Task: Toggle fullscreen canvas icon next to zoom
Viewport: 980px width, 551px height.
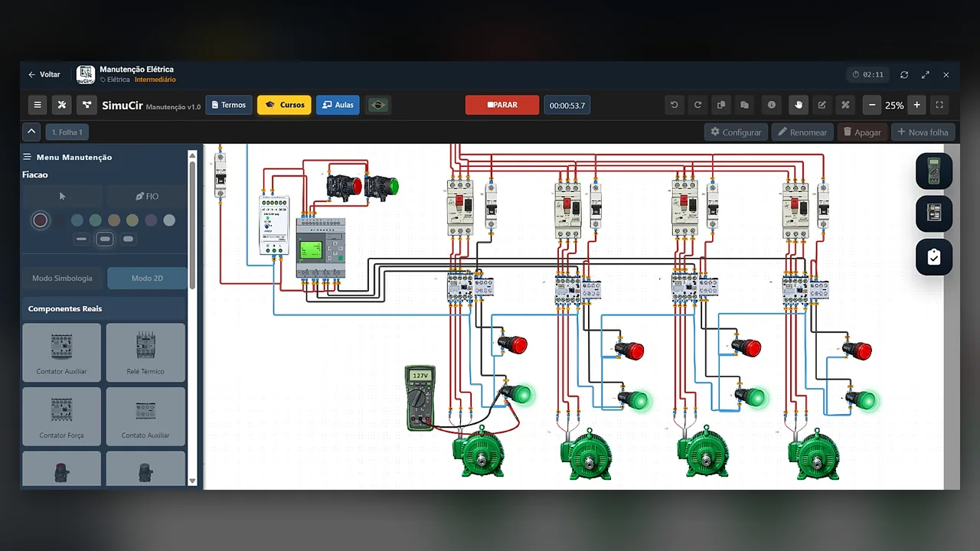Action: pos(939,105)
